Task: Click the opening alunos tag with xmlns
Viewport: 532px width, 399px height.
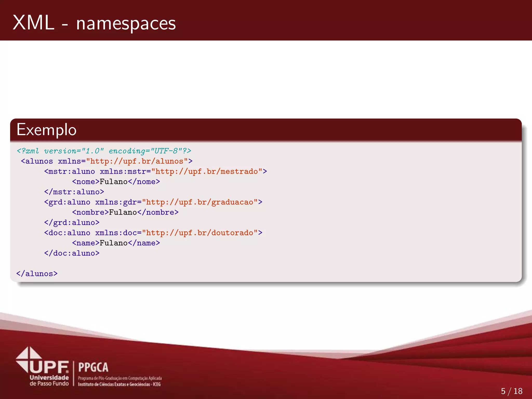Action: point(107,161)
